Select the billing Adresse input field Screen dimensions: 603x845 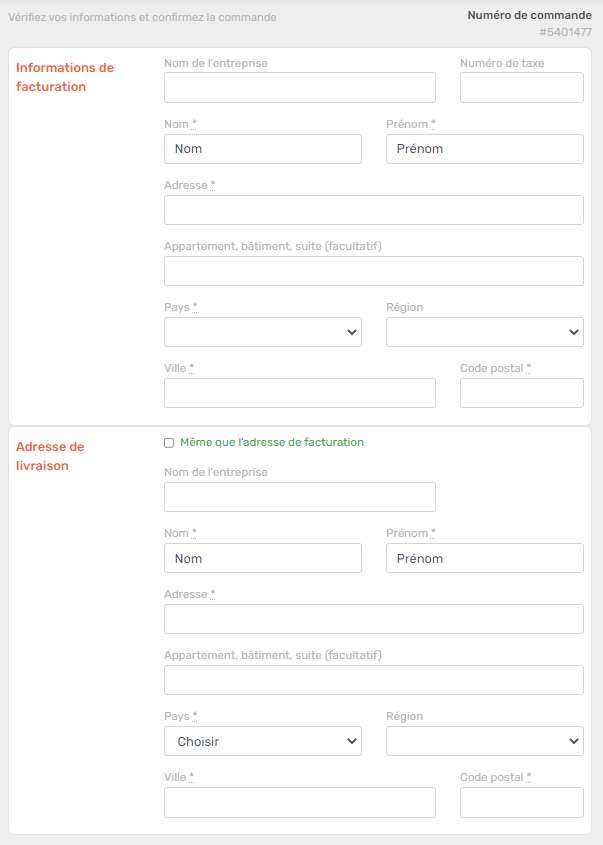point(374,210)
